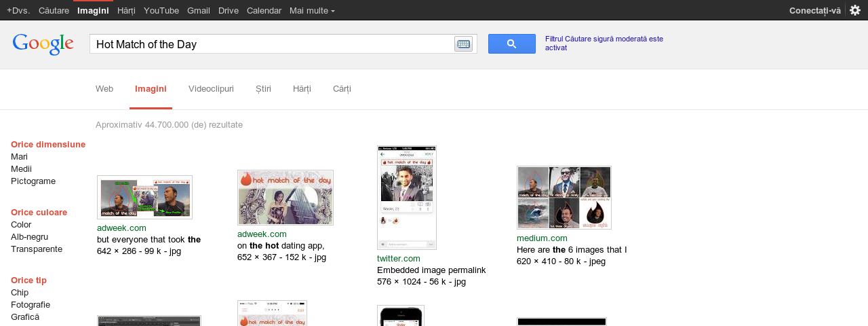Screen dimensions: 868x326
Task: Open the first adweek.com thumbnail with two men
Action: point(144,198)
